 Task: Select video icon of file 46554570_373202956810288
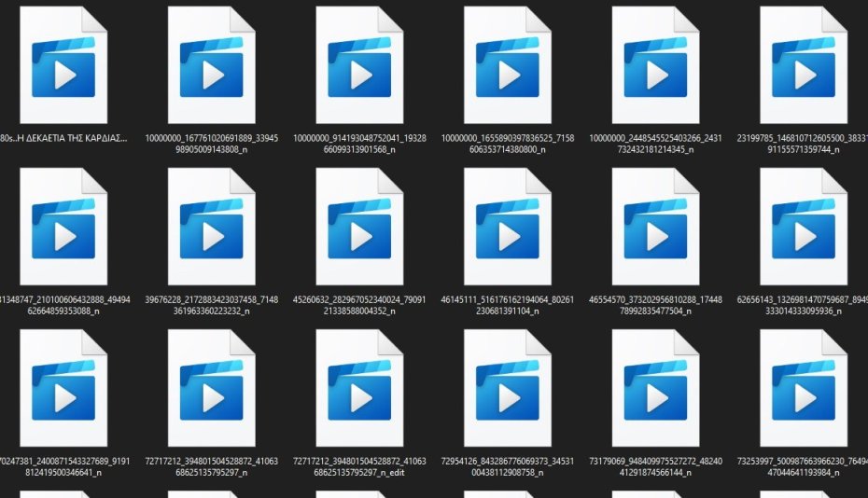tap(655, 227)
